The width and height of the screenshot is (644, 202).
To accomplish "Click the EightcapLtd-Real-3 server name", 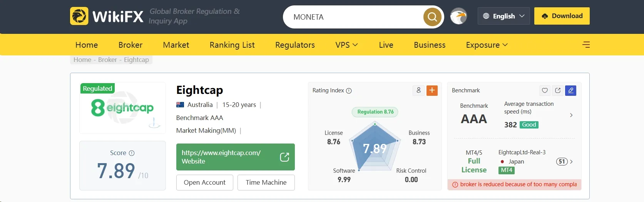I will coord(522,152).
